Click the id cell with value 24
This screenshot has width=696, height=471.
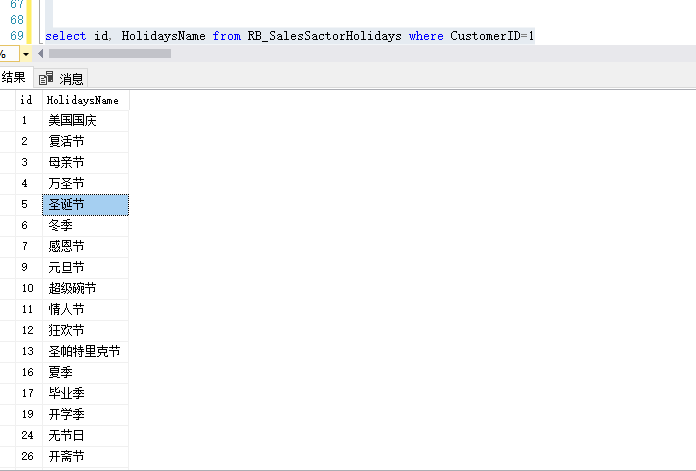pyautogui.click(x=29, y=435)
